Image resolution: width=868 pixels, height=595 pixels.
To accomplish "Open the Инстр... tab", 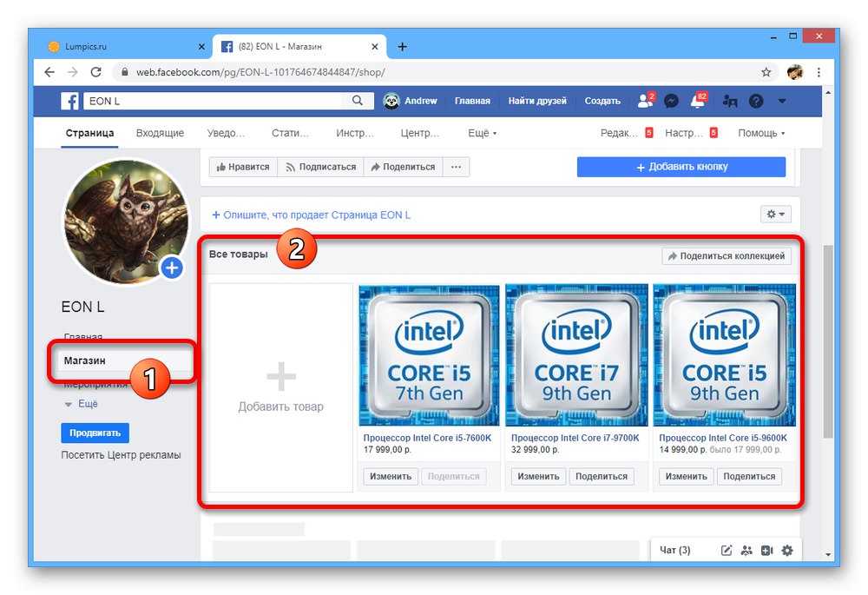I will (355, 133).
